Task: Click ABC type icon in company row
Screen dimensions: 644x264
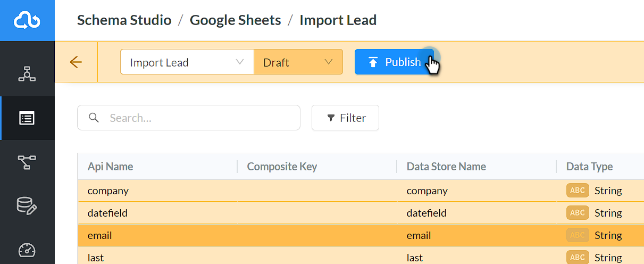Action: tap(578, 191)
